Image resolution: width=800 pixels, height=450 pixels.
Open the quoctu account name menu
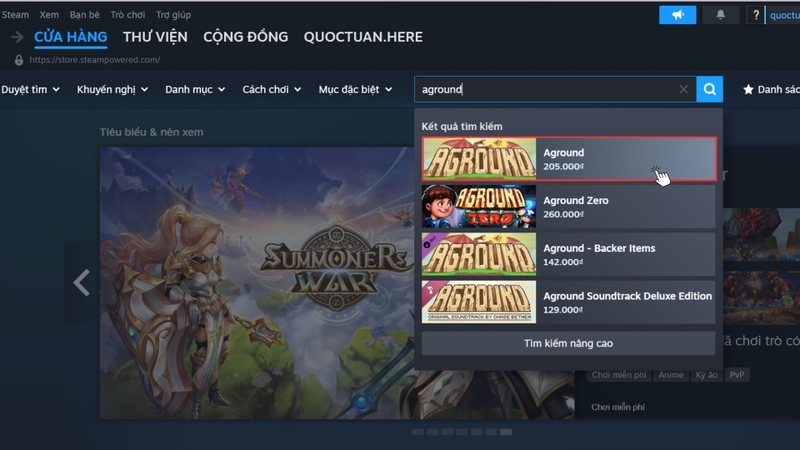785,15
